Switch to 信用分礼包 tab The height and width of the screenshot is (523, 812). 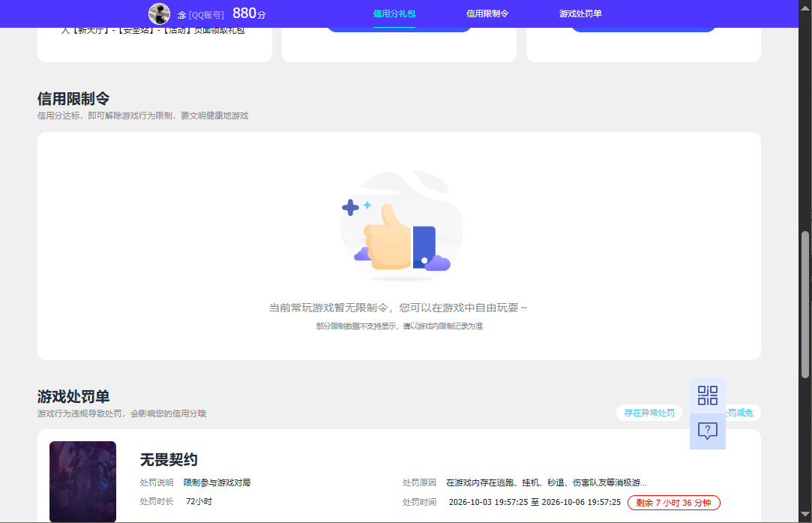coord(394,14)
